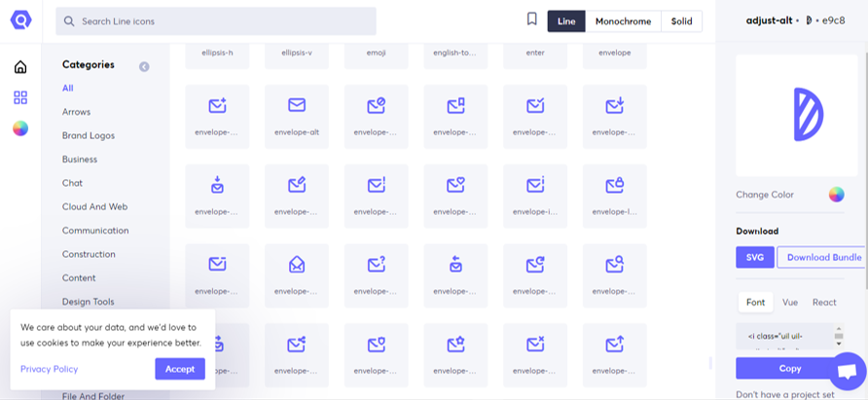Open envelope icon with corner down arrow
Image resolution: width=868 pixels, height=400 pixels.
(614, 117)
